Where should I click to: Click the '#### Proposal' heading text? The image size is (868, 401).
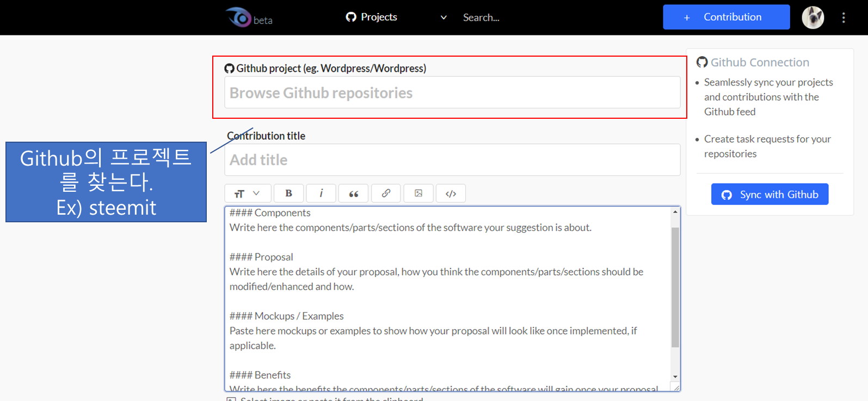tap(261, 257)
